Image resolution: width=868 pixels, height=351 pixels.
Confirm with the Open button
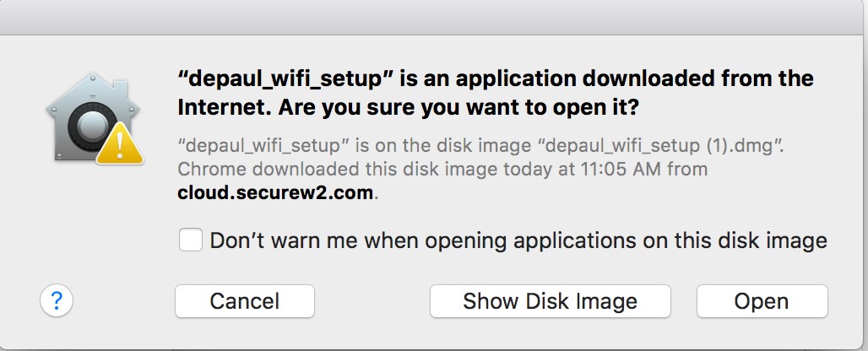[762, 301]
